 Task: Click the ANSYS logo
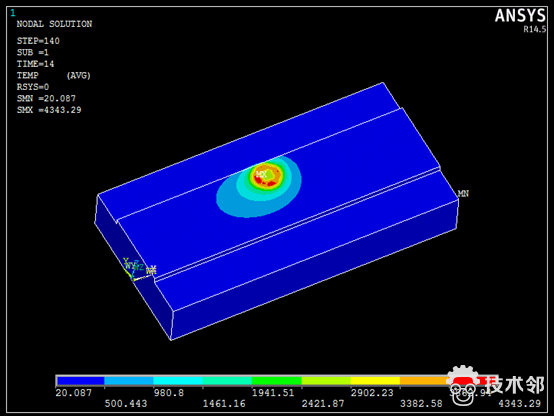520,16
